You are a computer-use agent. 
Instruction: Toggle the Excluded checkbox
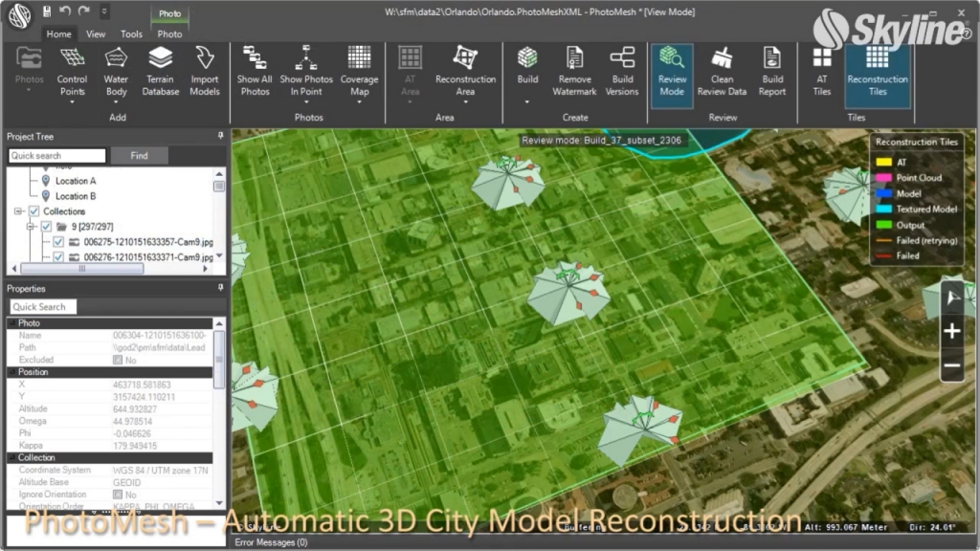pos(118,360)
